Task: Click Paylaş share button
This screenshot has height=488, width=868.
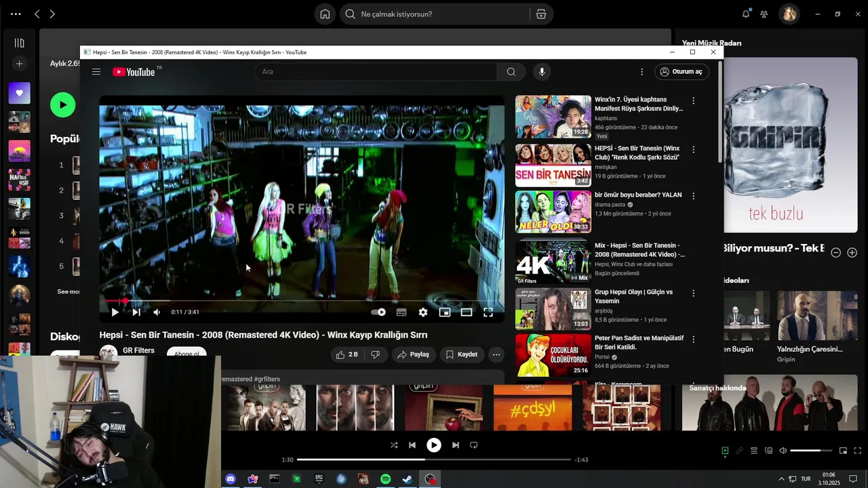Action: point(413,354)
